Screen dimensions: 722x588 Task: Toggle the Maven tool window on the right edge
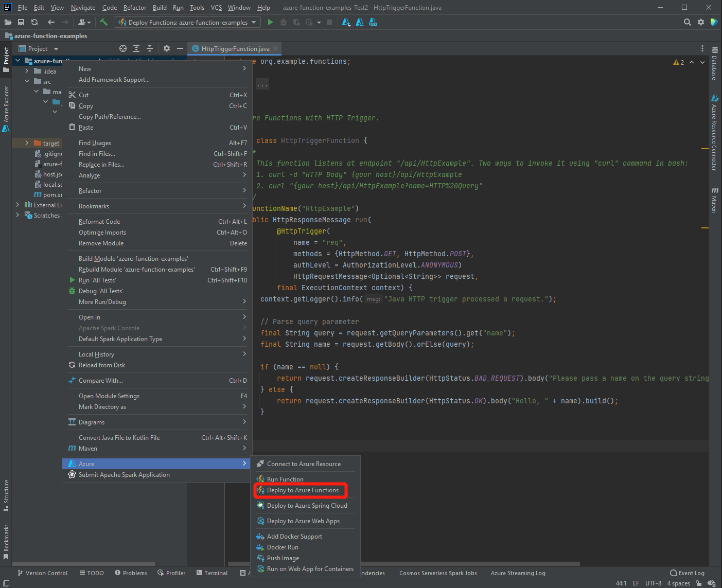pyautogui.click(x=715, y=200)
